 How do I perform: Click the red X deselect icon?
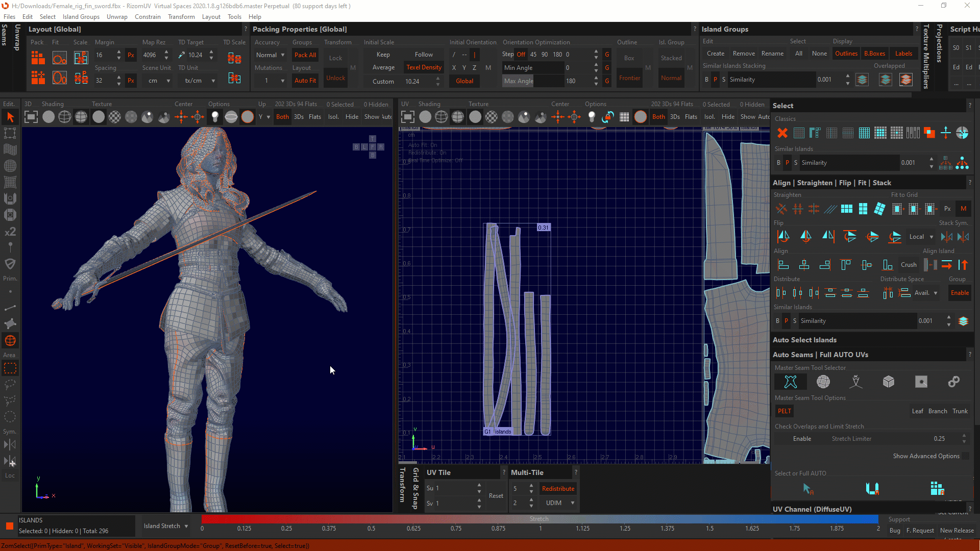pos(782,133)
